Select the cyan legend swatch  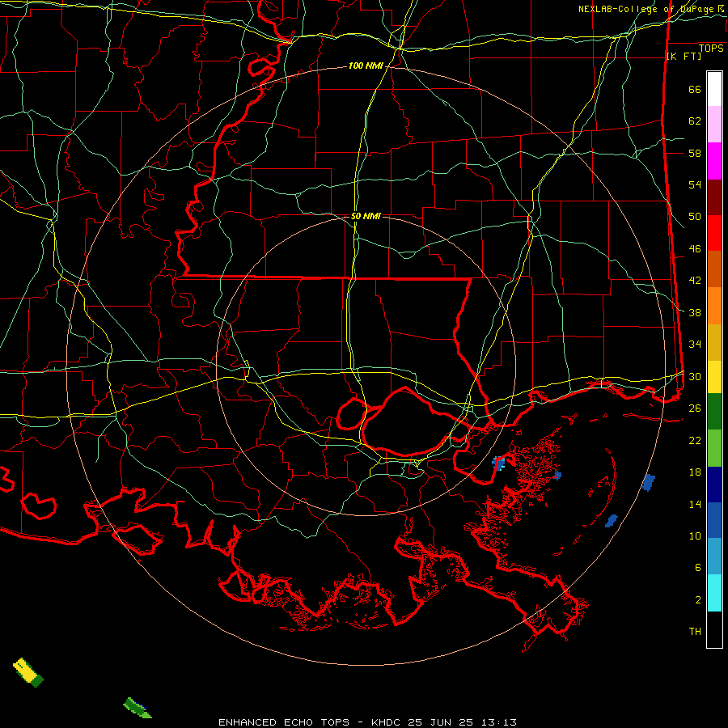click(x=714, y=593)
